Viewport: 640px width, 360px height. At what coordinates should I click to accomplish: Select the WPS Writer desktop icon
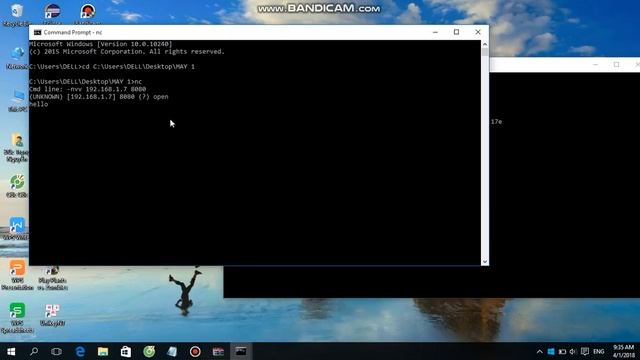(x=17, y=229)
